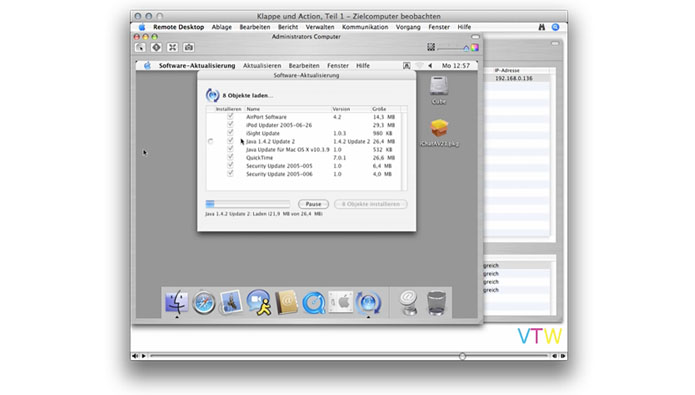Click the Java 1.4.2 Update 2 Laden status text
695x395 pixels.
pyautogui.click(x=264, y=214)
